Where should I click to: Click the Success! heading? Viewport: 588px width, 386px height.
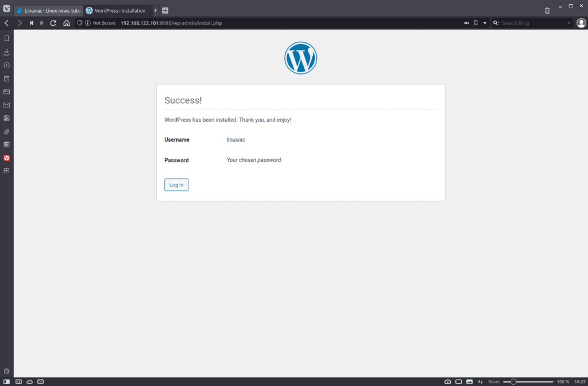click(183, 100)
